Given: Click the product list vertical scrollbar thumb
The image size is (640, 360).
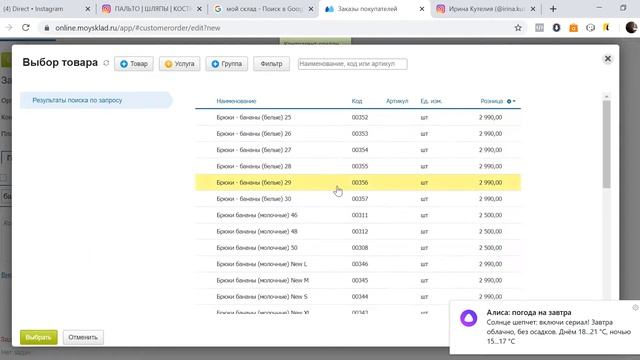Looking at the screenshot, I should (607, 144).
